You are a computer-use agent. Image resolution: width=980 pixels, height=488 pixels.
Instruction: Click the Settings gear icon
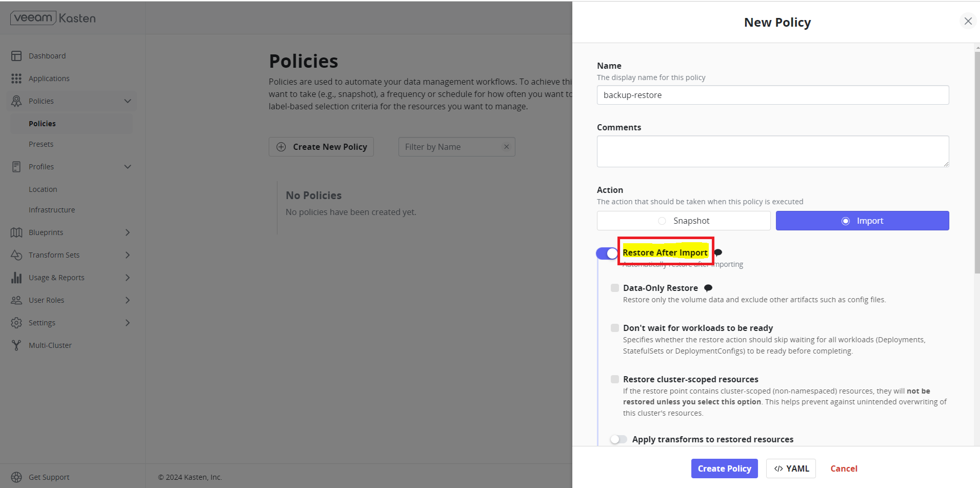tap(16, 323)
